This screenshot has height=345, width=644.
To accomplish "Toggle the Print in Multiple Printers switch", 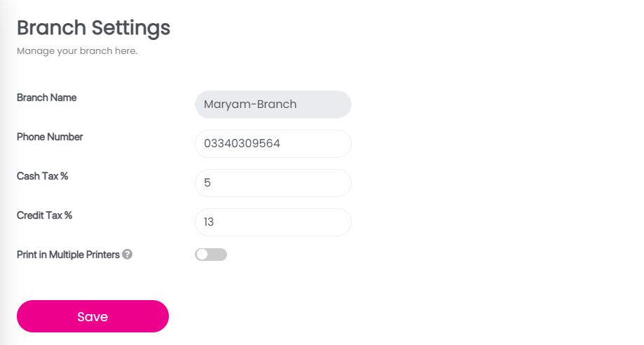I will coord(211,255).
